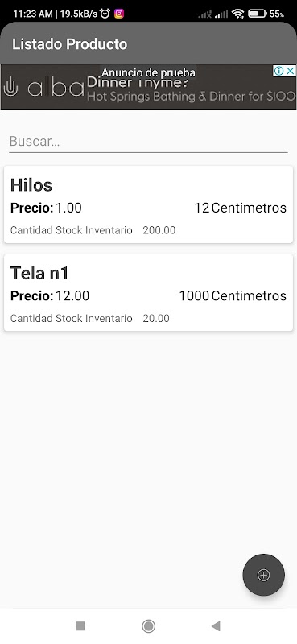Tap the alarm icon in status bar
Screen dimensions: 297x644
(105, 14)
